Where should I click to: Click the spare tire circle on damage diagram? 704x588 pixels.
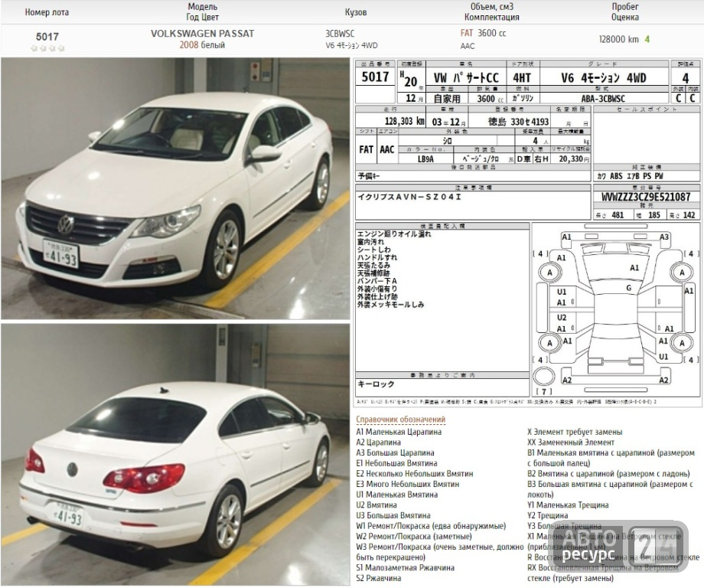point(544,377)
